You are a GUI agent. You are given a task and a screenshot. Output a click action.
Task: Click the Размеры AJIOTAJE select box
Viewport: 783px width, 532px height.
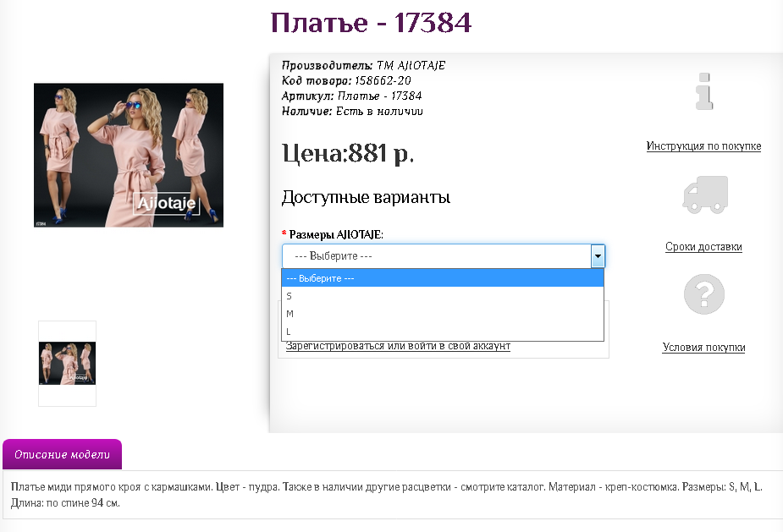pyautogui.click(x=444, y=256)
